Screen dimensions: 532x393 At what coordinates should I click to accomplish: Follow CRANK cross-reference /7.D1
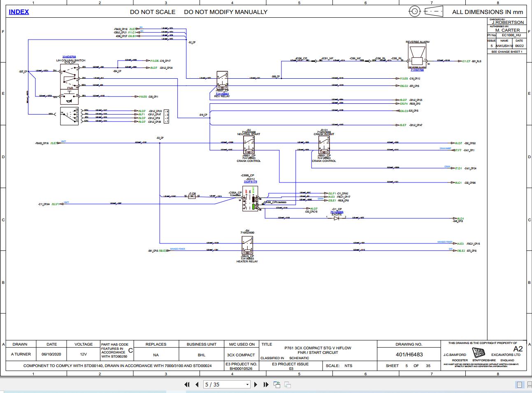(458, 168)
